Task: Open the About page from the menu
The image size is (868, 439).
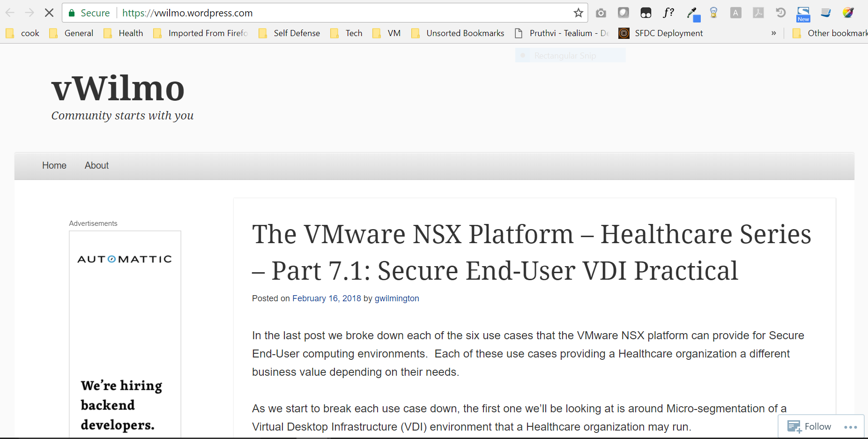Action: [x=96, y=165]
